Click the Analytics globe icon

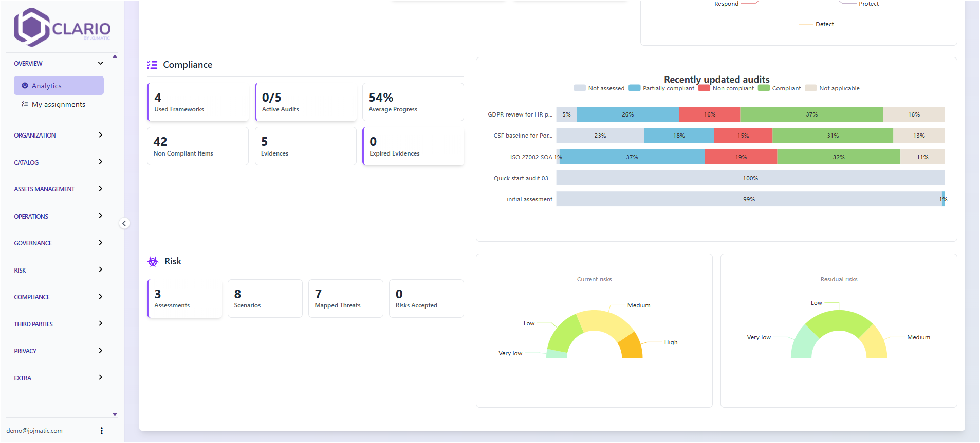25,86
